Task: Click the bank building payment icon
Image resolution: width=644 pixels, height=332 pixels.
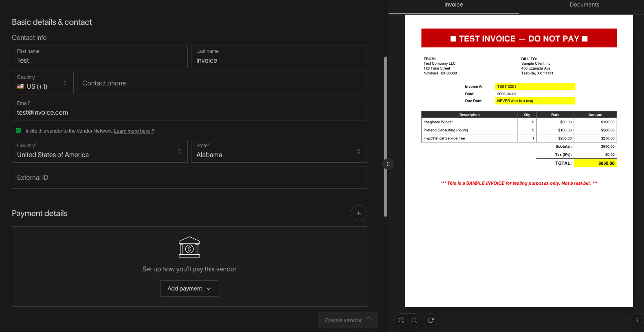Action: coord(189,247)
